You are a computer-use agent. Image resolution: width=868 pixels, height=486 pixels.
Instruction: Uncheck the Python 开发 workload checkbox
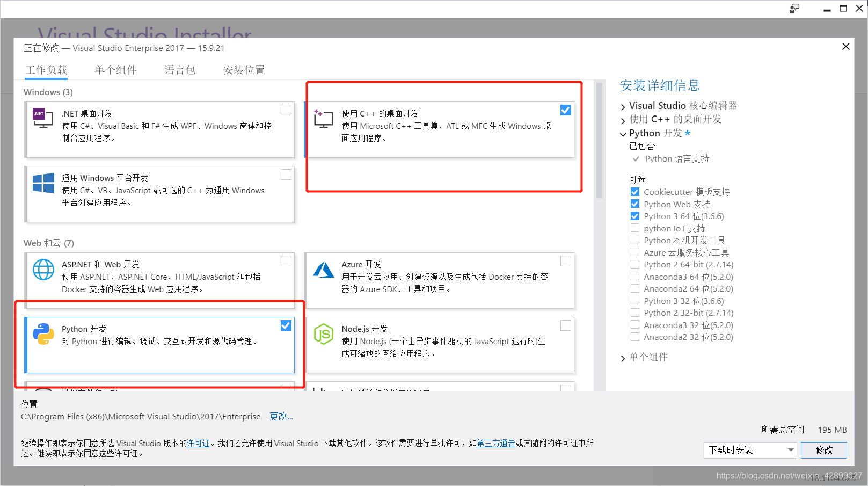pos(286,325)
